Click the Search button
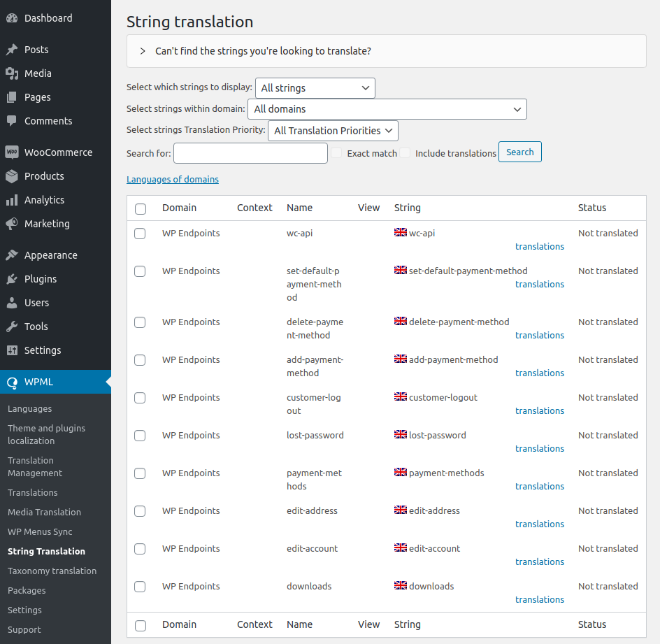This screenshot has width=660, height=644. (520, 152)
